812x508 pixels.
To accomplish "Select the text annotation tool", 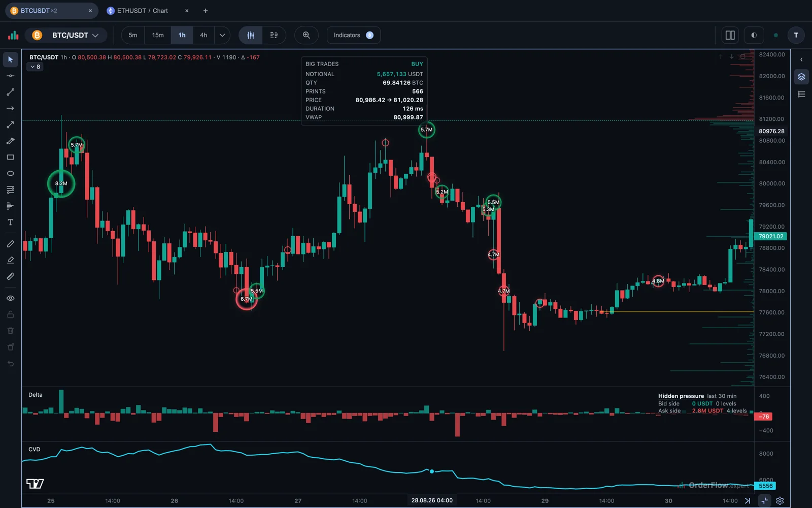I will 10,222.
